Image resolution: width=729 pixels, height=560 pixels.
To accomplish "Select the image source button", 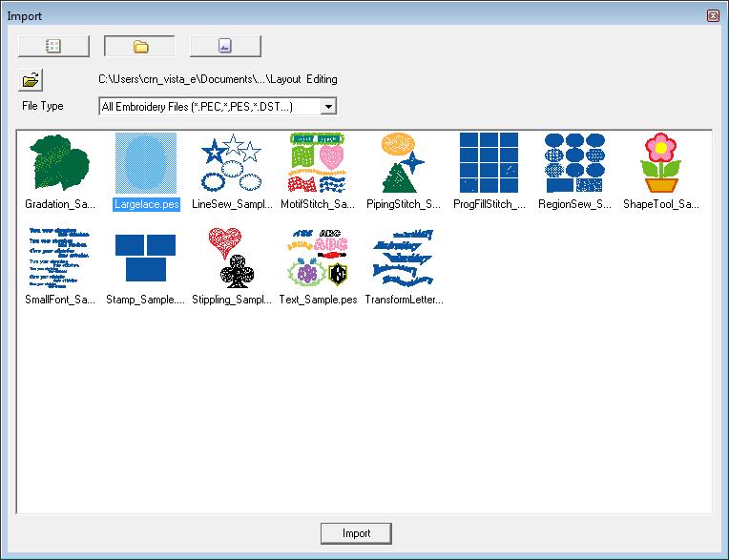I will pyautogui.click(x=225, y=46).
